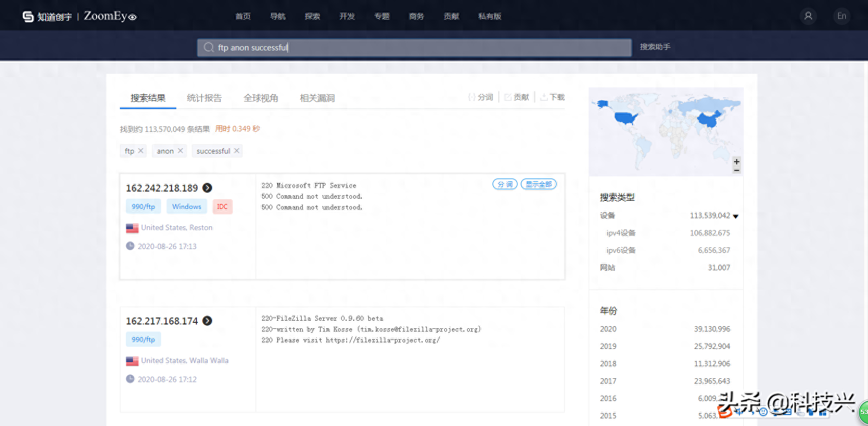
Task: Switch to the 全球视角 tab
Action: [x=261, y=98]
